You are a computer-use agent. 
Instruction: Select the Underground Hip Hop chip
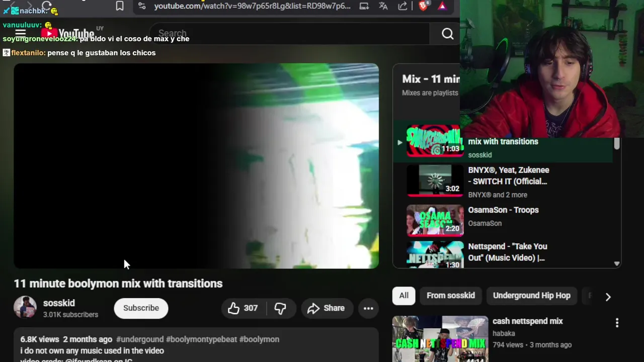click(532, 296)
